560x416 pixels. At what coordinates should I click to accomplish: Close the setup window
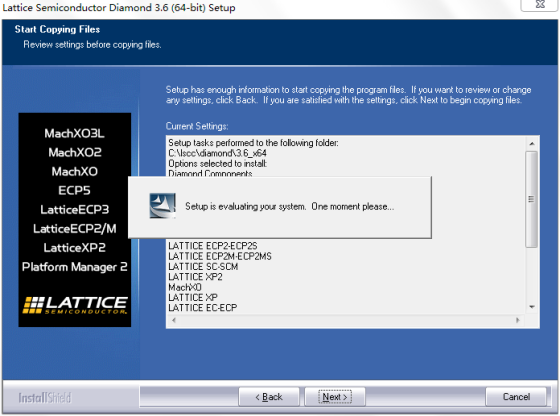[539, 5]
